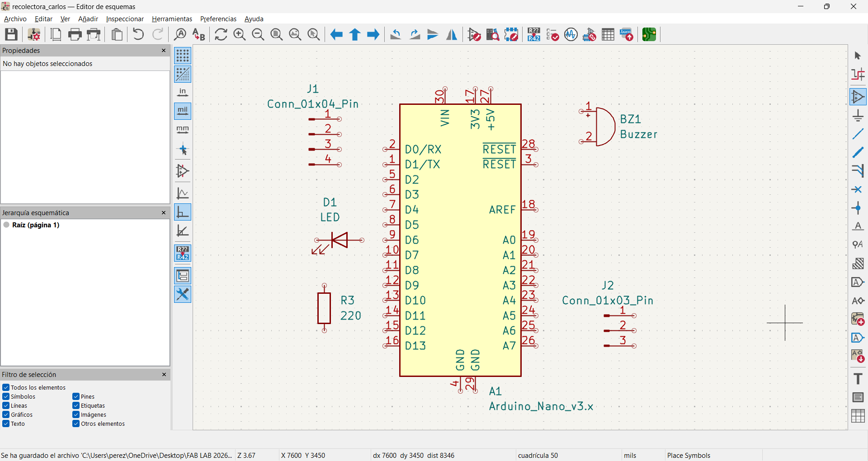Zoom in on the schematic
Screen dimensions: 868x461
click(240, 34)
